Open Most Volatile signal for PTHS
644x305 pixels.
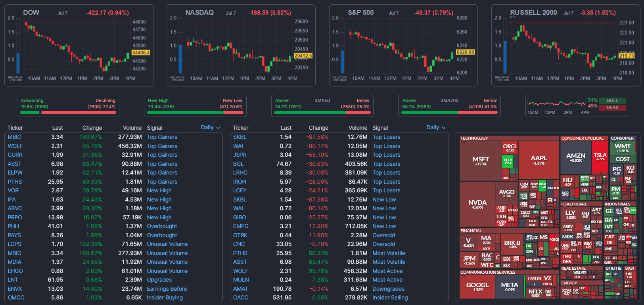click(389, 253)
